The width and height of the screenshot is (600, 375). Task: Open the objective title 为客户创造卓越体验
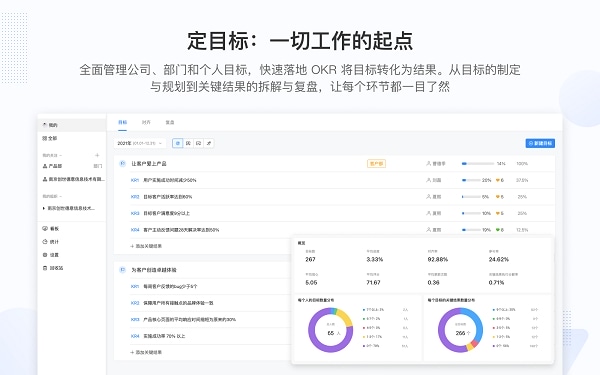click(x=154, y=270)
